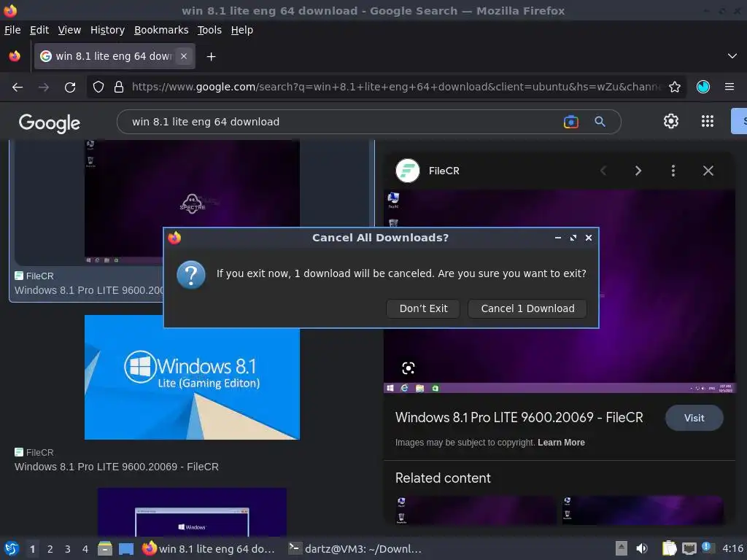Open second related content thumbnail
This screenshot has height=560, width=747.
[x=642, y=510]
